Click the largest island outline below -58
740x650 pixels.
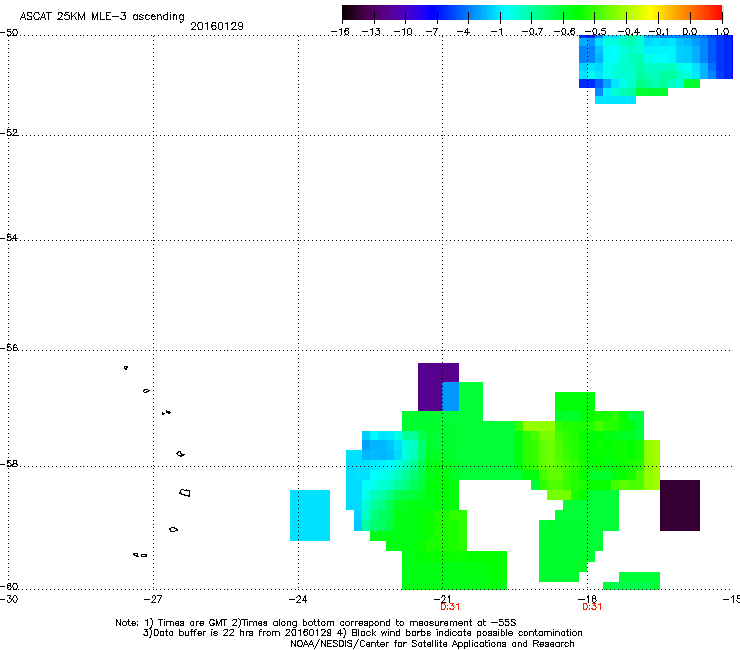185,493
